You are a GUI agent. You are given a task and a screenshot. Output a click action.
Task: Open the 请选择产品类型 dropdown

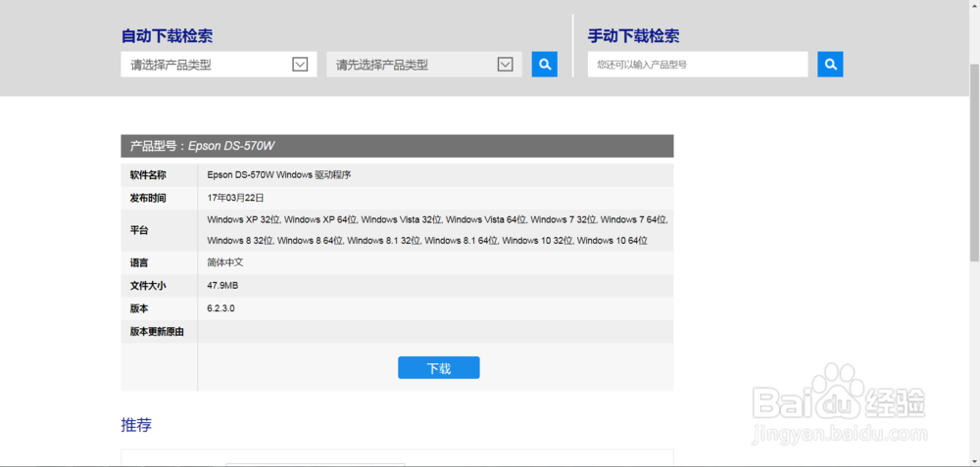[x=219, y=65]
